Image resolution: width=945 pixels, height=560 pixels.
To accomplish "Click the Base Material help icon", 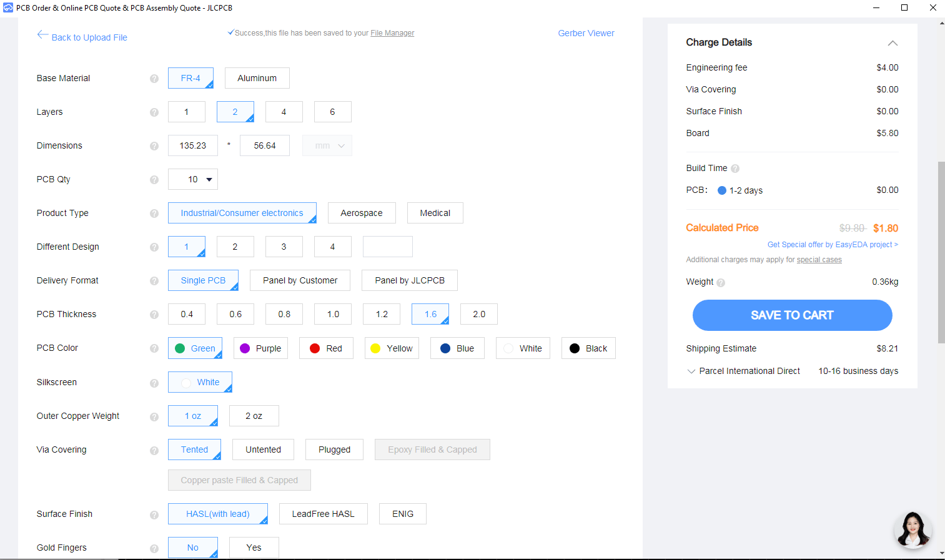I will [x=154, y=79].
